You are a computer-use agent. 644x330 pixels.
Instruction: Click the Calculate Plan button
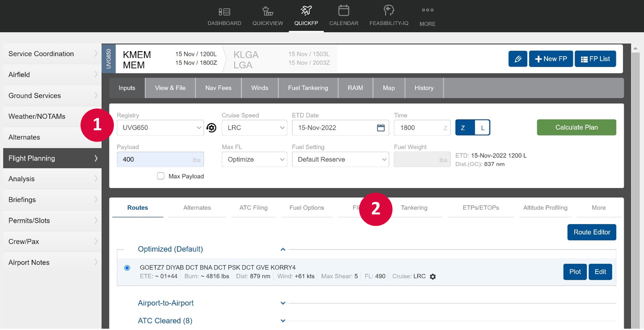tap(576, 127)
